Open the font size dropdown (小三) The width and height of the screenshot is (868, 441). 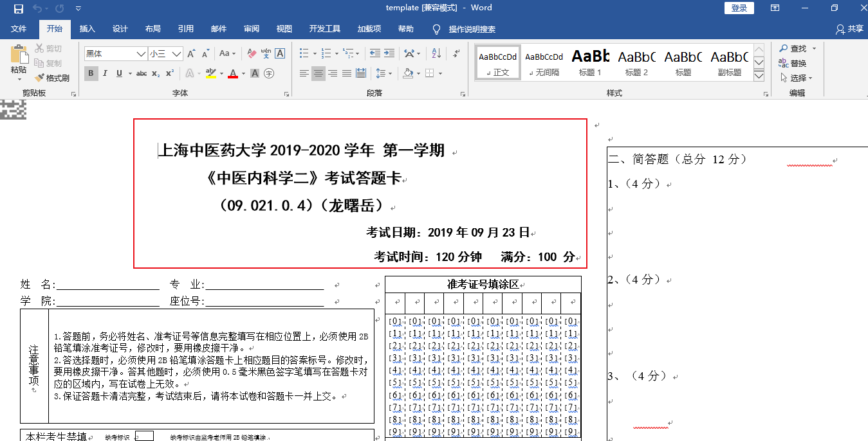176,54
